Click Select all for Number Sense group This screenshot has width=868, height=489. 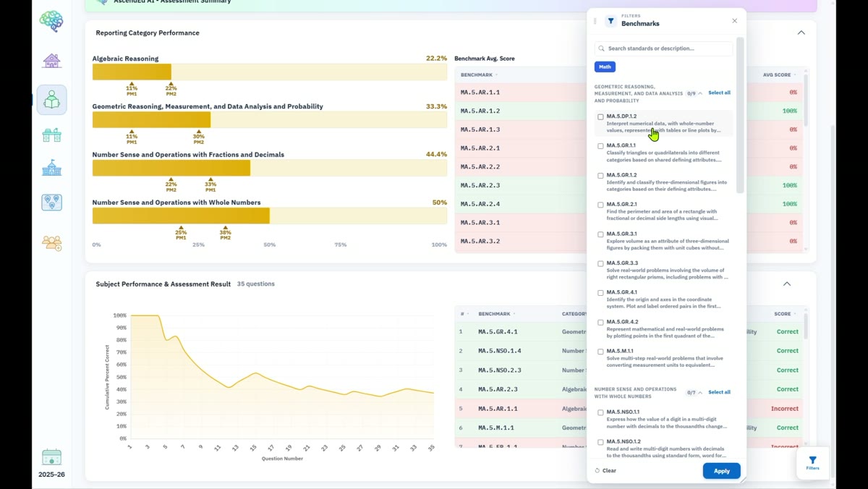(719, 392)
